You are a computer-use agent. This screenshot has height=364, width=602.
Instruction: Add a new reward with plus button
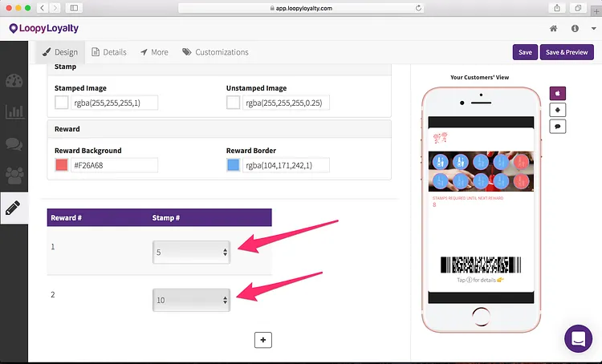point(263,340)
